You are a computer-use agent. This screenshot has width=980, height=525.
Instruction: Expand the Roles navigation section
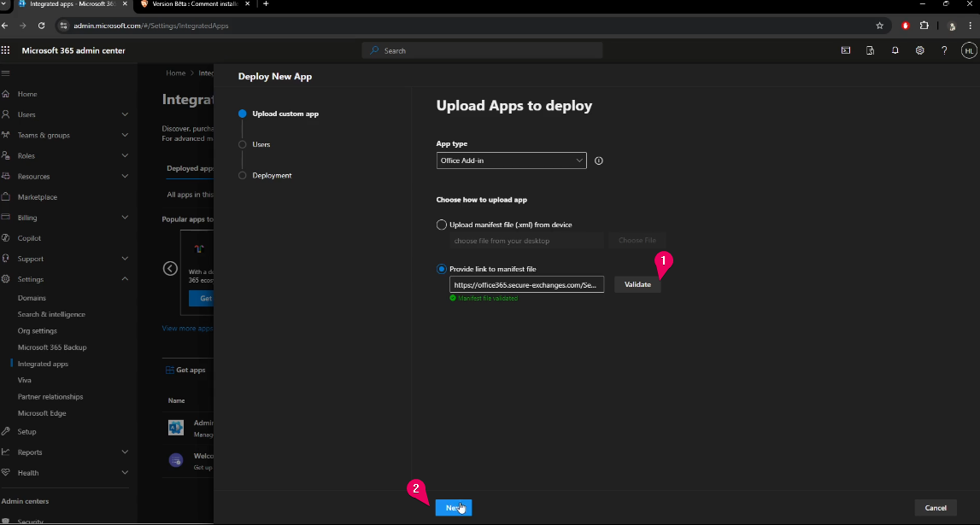tap(125, 155)
